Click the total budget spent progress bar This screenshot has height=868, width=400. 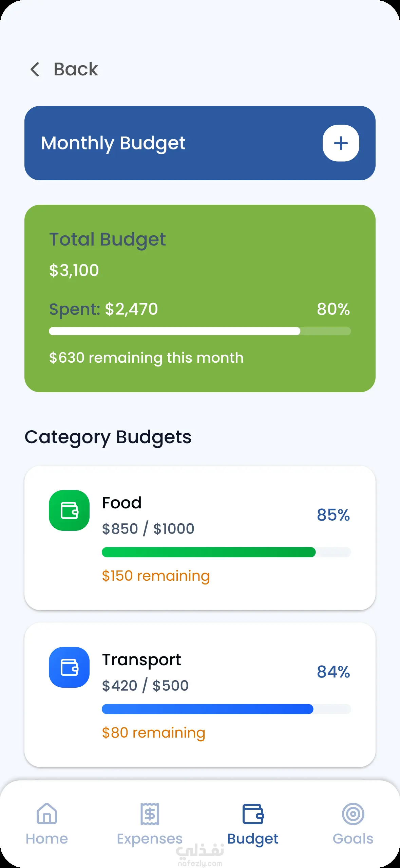point(200,331)
